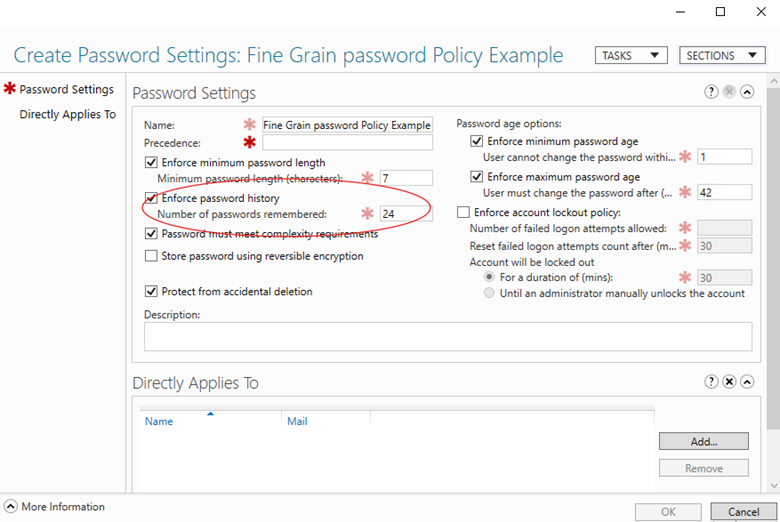Click the vertical scrollbar down arrow
This screenshot has width=780, height=522.
[x=774, y=485]
